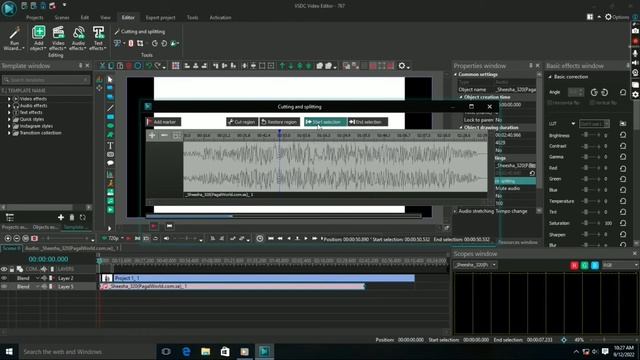This screenshot has height=360, width=640.
Task: Adjust the Gamma slider
Action: (591, 157)
